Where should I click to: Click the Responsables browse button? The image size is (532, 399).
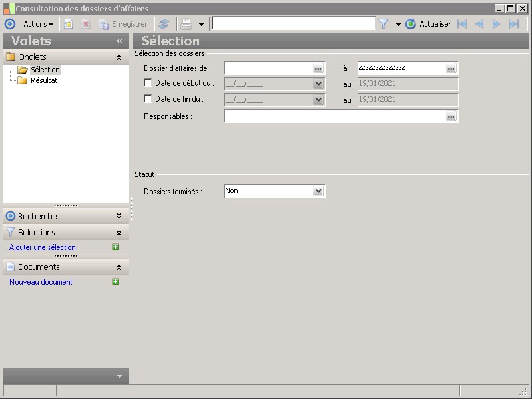(x=451, y=116)
